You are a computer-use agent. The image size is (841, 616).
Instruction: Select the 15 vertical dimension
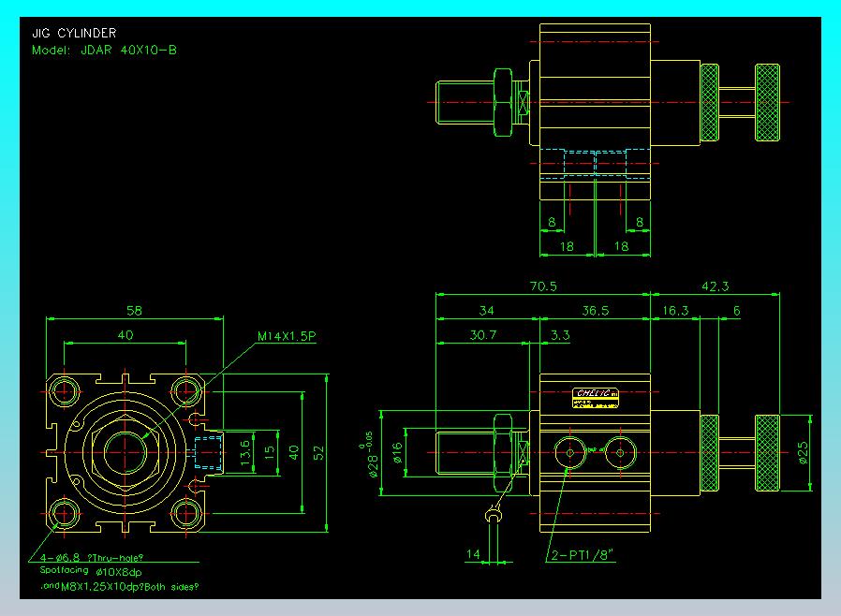[x=269, y=452]
